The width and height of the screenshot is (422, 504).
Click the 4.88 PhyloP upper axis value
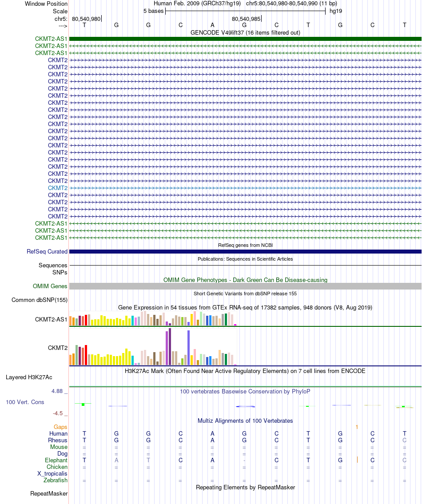point(57,391)
